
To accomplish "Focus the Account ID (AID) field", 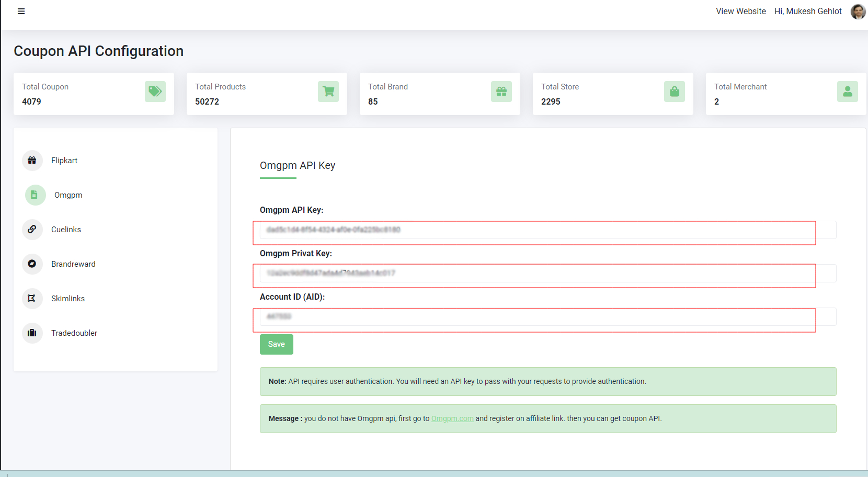I will pyautogui.click(x=547, y=317).
